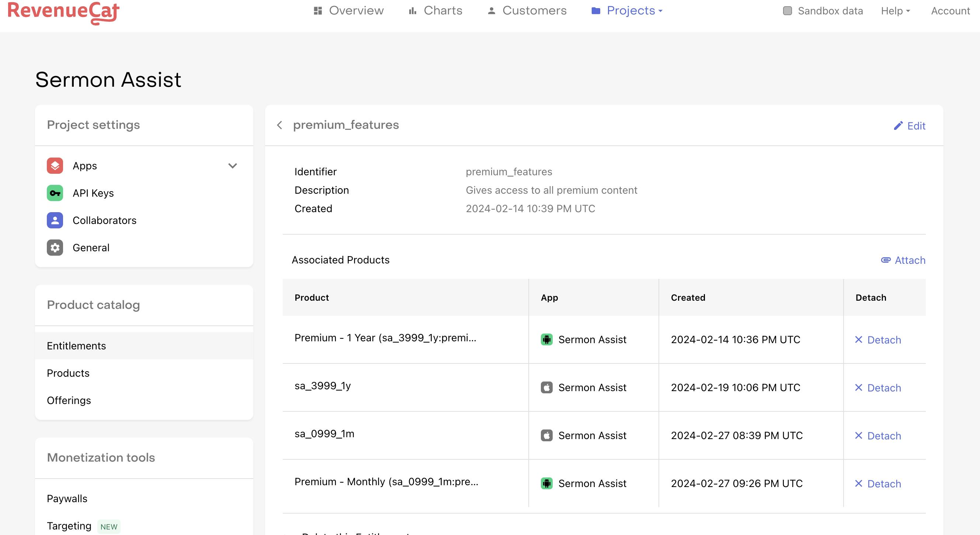Click the pencil Edit icon
980x535 pixels.
(x=898, y=126)
